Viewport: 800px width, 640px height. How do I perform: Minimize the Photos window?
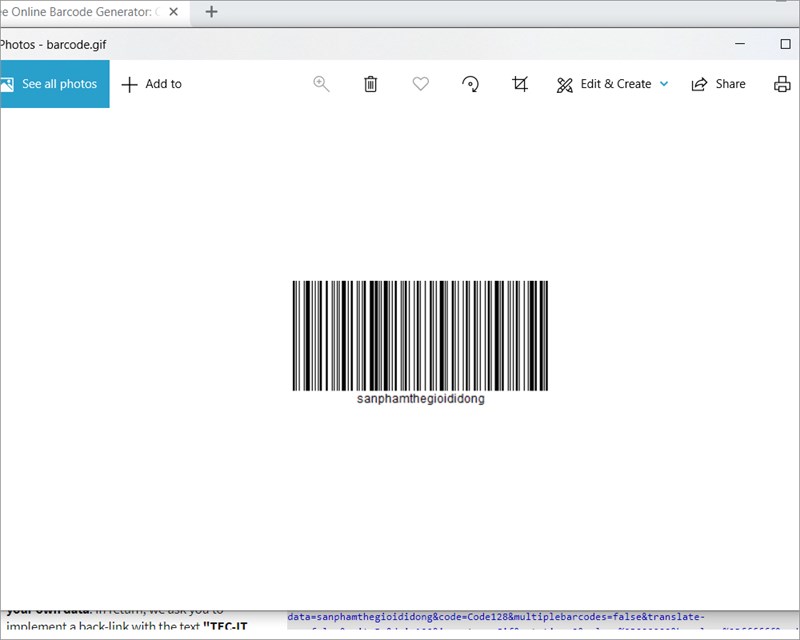pos(738,45)
